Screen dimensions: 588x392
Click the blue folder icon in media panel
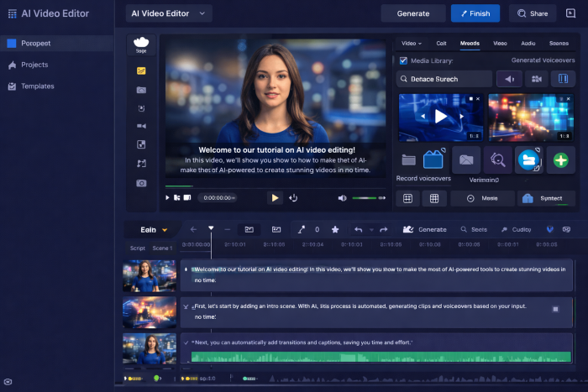point(529,159)
